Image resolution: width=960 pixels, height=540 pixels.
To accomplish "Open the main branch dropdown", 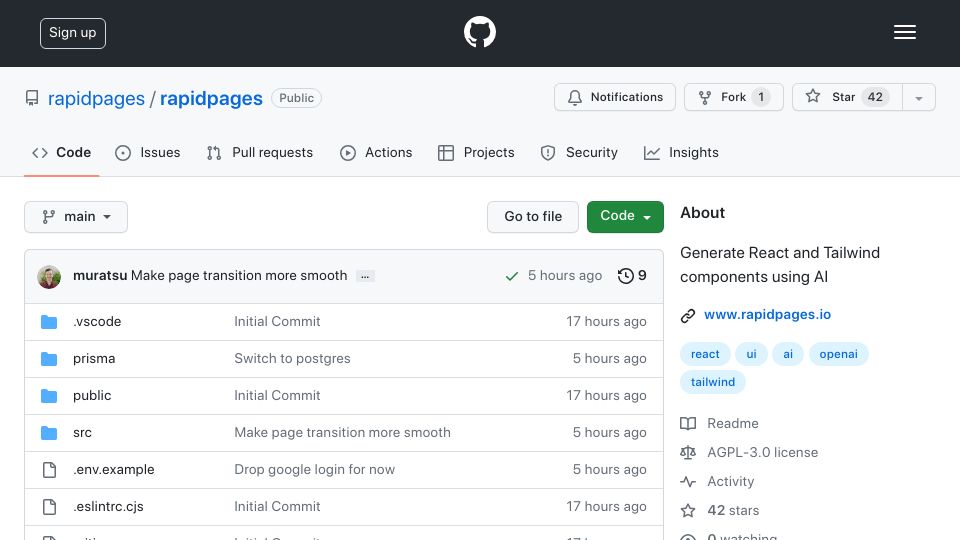I will coord(76,217).
